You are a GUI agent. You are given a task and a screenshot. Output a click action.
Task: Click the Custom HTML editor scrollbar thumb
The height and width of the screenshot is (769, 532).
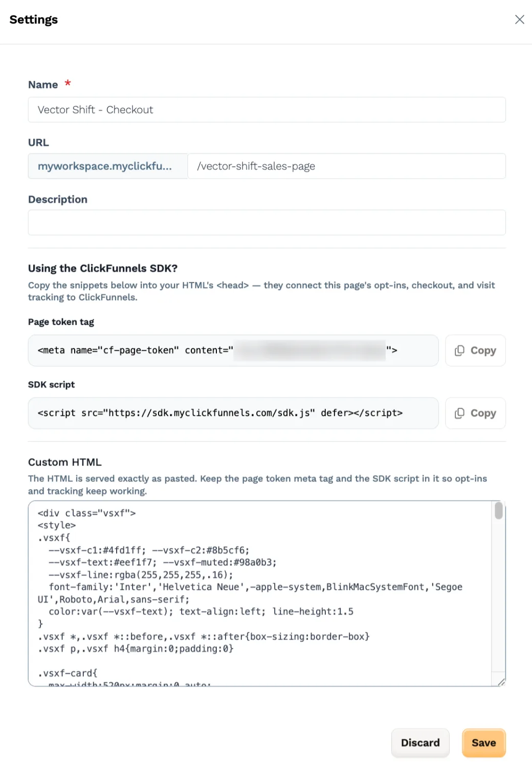498,511
